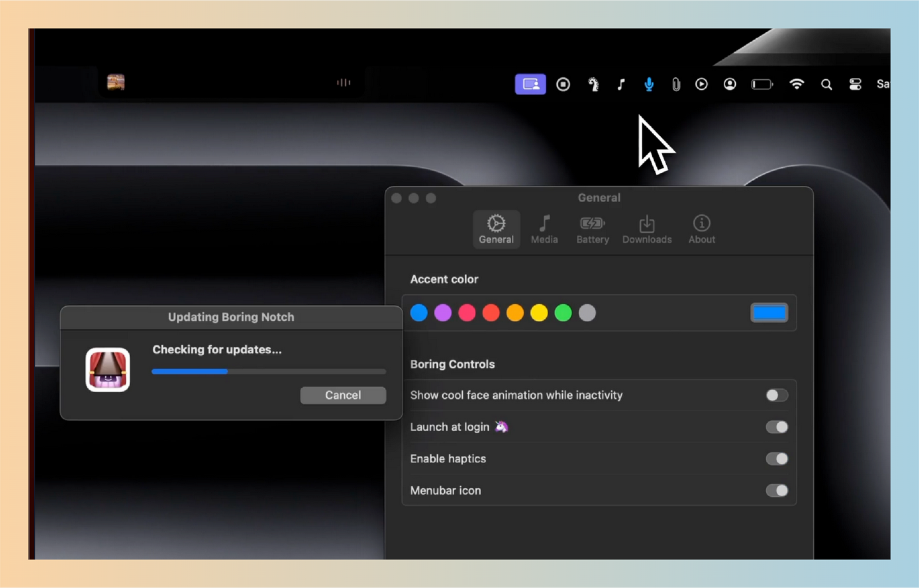This screenshot has width=919, height=588.
Task: Select the green accent color
Action: tap(563, 312)
